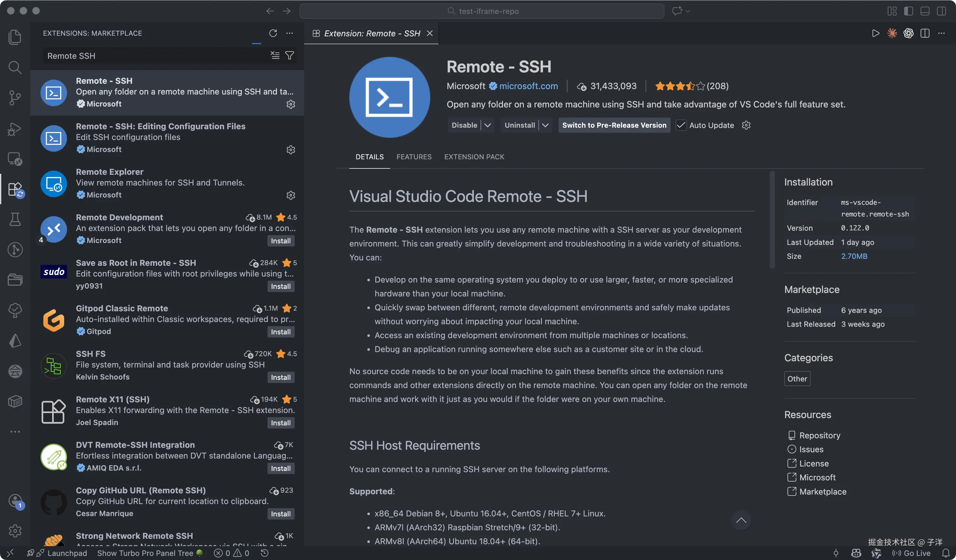Viewport: 956px width, 560px height.
Task: Switch to the FEATURES tab
Action: (414, 156)
